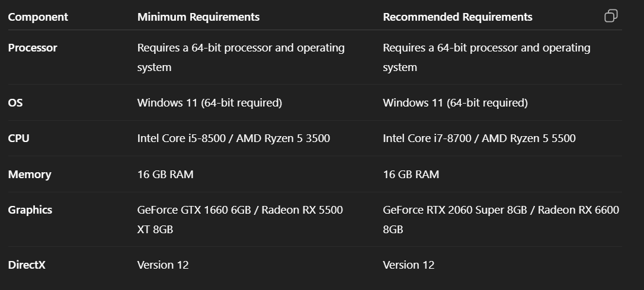This screenshot has height=290, width=644.
Task: Click the Memory row label
Action: pos(30,175)
